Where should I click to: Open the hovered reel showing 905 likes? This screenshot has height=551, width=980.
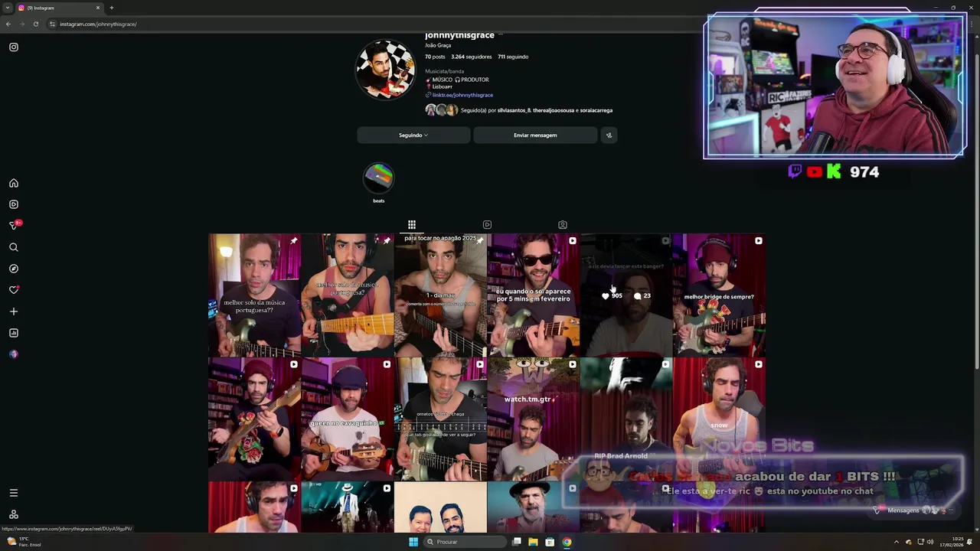point(626,295)
